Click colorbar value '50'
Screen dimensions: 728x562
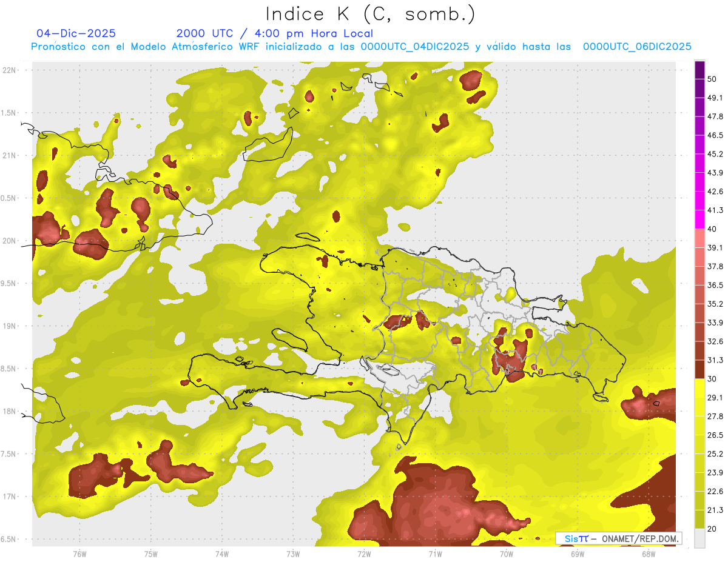(x=712, y=79)
